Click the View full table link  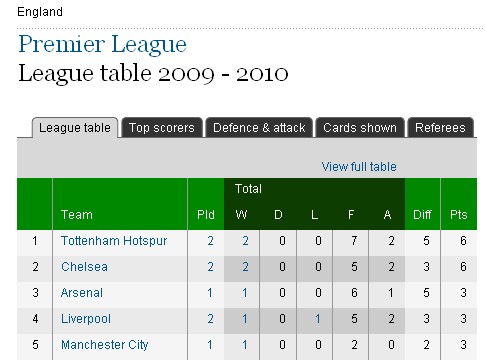coord(359,167)
